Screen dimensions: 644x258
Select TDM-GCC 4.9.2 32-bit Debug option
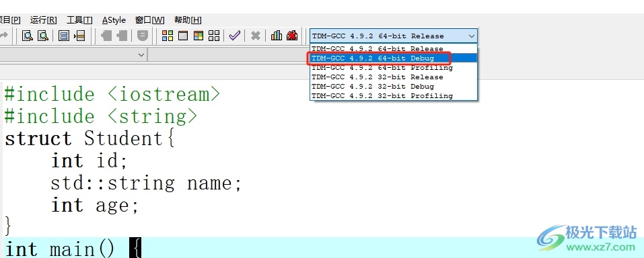[x=394, y=87]
